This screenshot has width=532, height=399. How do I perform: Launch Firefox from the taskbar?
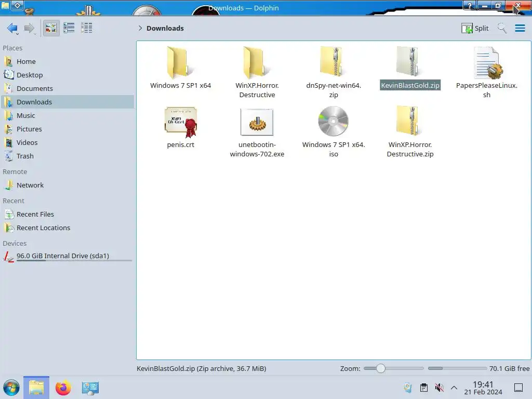[63, 388]
